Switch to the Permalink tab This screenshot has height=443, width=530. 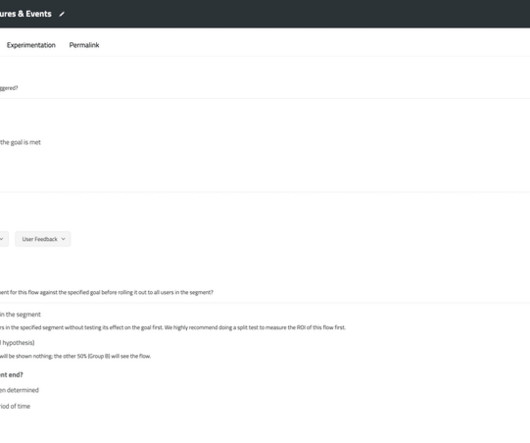click(84, 45)
